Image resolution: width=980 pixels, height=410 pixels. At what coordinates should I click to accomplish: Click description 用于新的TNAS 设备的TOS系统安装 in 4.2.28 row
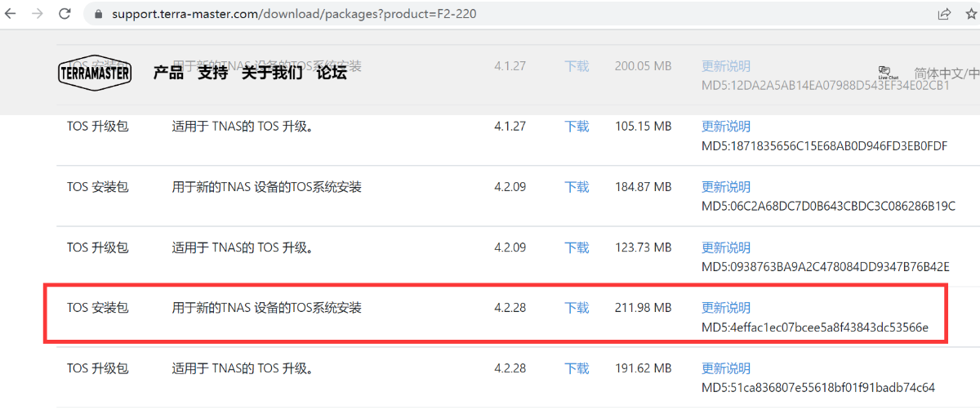[x=267, y=308]
